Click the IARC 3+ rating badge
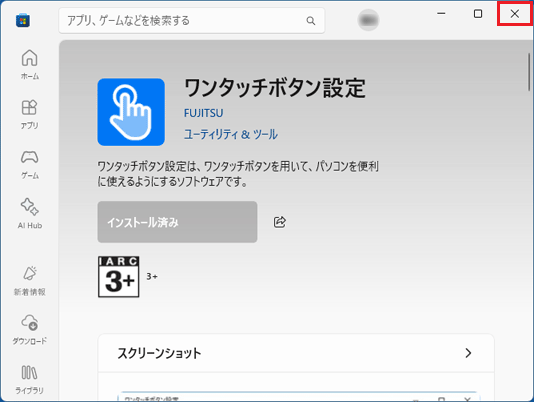534x402 pixels. click(119, 277)
